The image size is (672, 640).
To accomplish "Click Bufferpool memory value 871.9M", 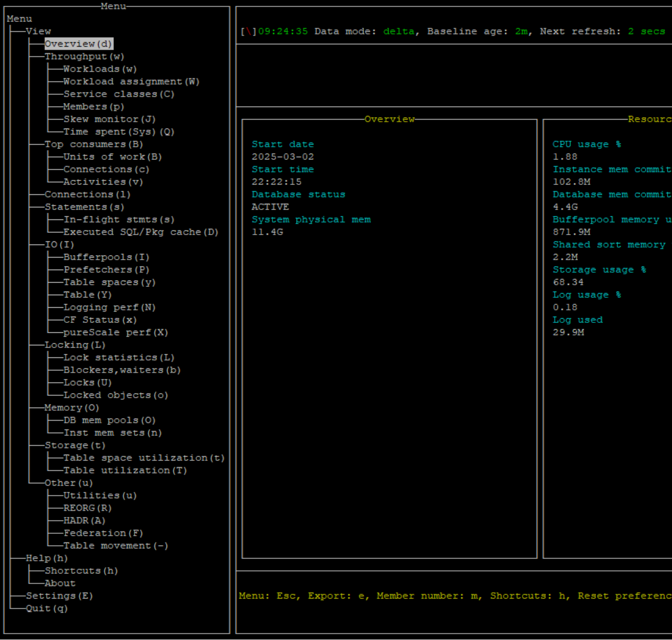I will click(571, 232).
